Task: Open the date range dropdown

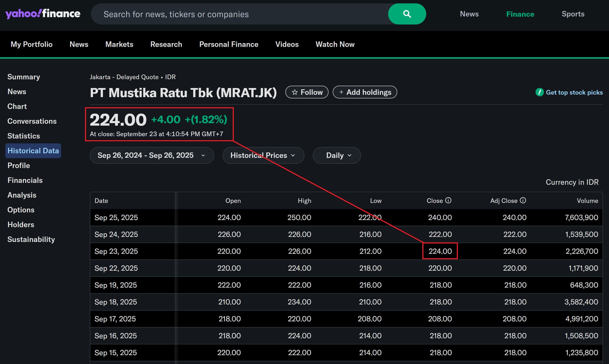Action: 152,155
